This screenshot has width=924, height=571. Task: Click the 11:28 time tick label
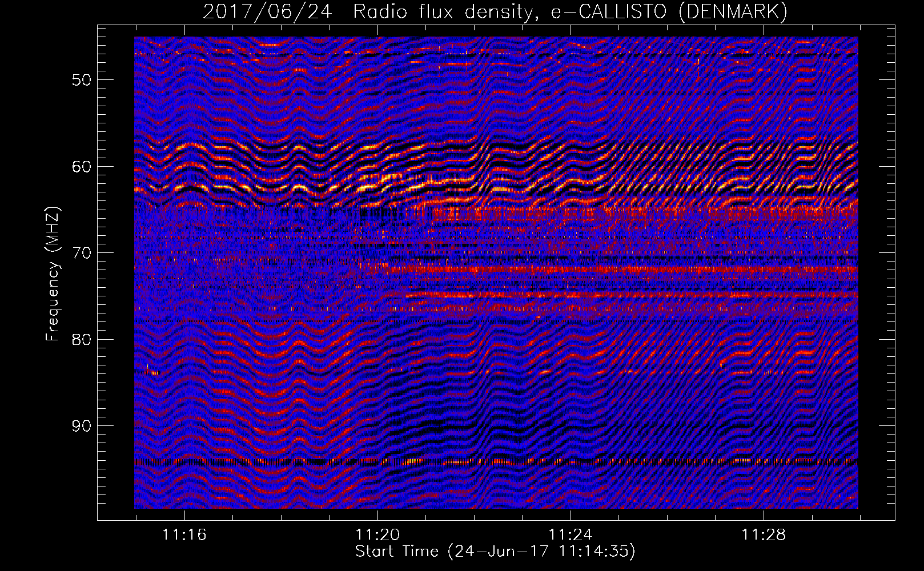coord(764,535)
